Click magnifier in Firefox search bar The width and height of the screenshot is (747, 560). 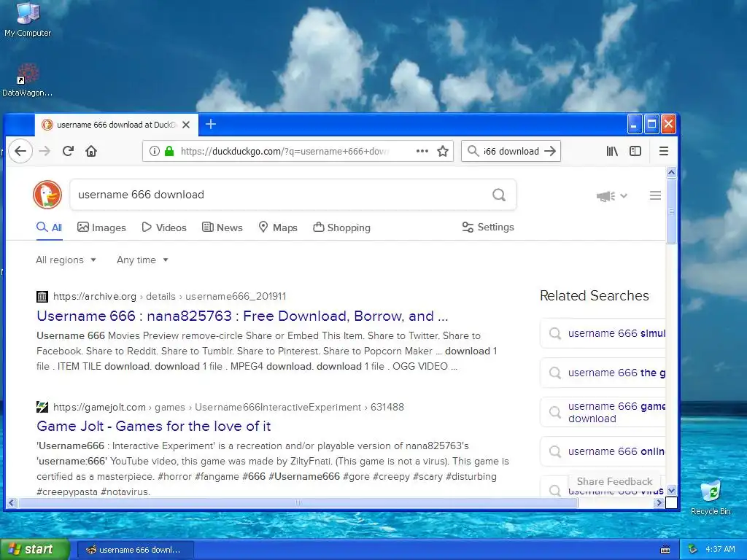coord(473,151)
